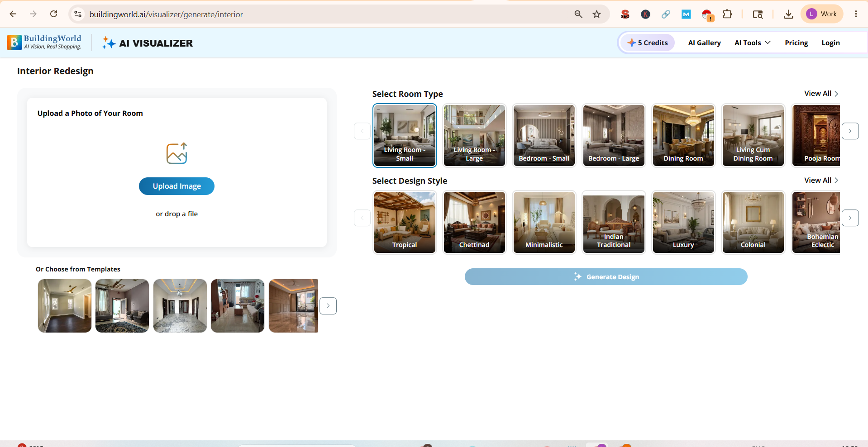Click the Upload Image button

(x=176, y=186)
